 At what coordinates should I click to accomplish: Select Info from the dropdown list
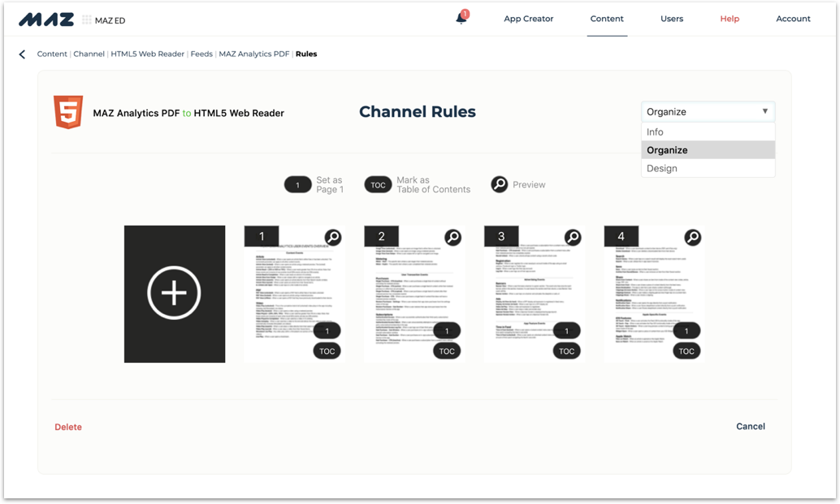pyautogui.click(x=708, y=132)
